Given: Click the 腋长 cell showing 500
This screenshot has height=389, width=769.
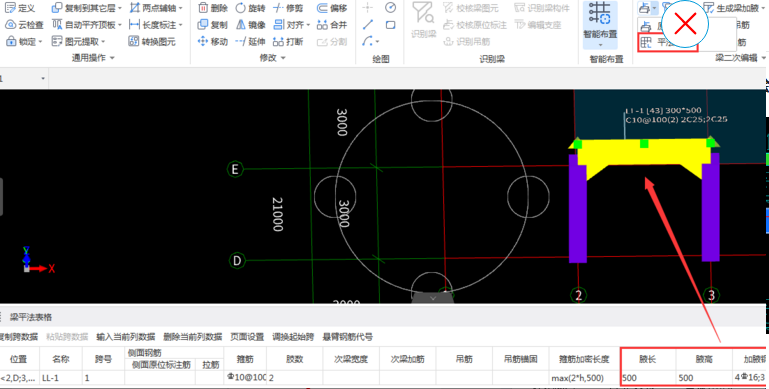Looking at the screenshot, I should pos(648,378).
